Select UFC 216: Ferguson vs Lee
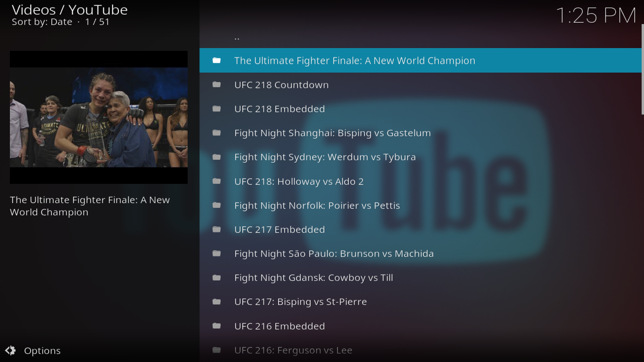 (x=293, y=350)
